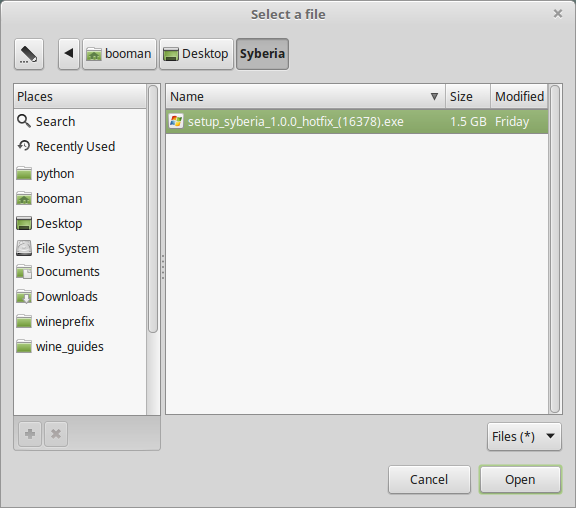Click the Windows exe file icon
The width and height of the screenshot is (576, 508).
click(x=176, y=121)
